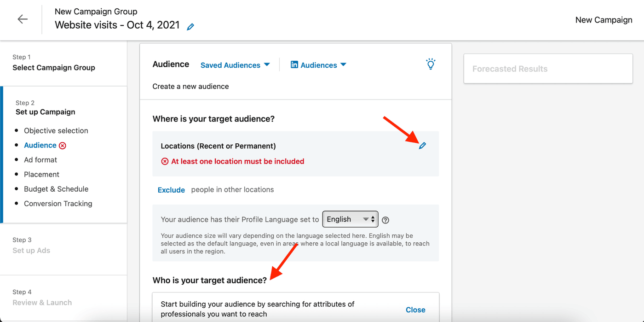Image resolution: width=644 pixels, height=322 pixels.
Task: Click the back arrow to leave campaign setup
Action: pos(22,19)
